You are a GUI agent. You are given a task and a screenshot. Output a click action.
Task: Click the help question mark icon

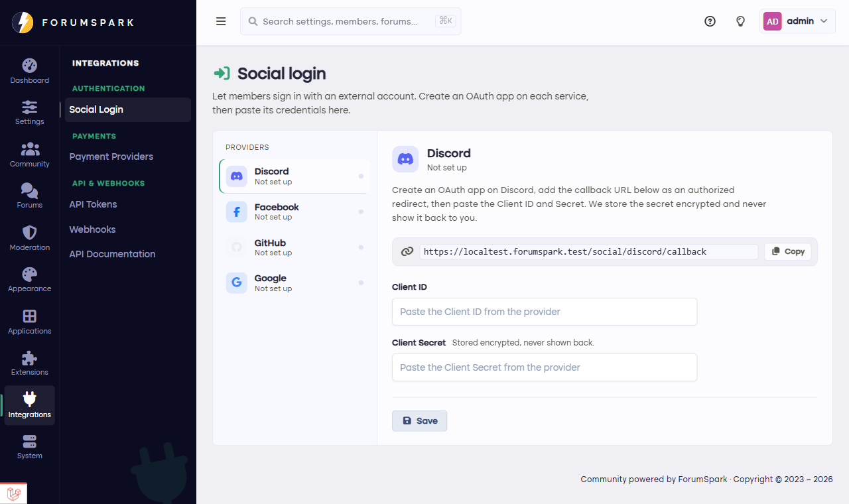(x=710, y=21)
